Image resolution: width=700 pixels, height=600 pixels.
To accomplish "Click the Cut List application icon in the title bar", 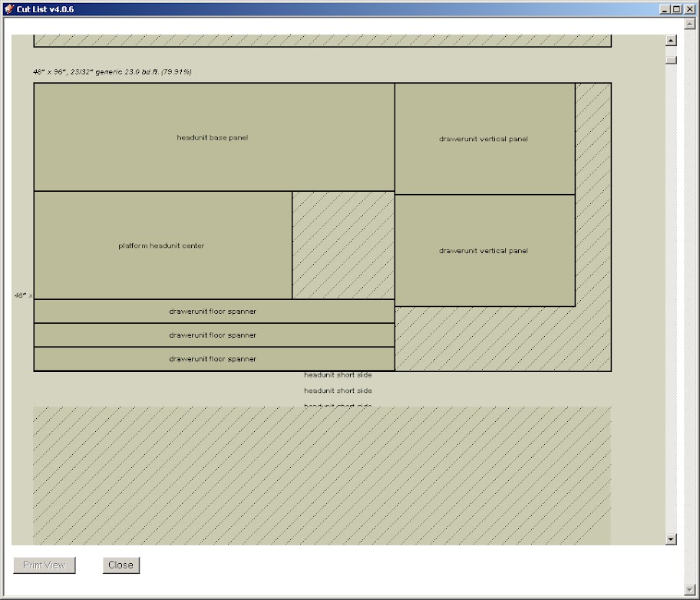I will coord(8,8).
